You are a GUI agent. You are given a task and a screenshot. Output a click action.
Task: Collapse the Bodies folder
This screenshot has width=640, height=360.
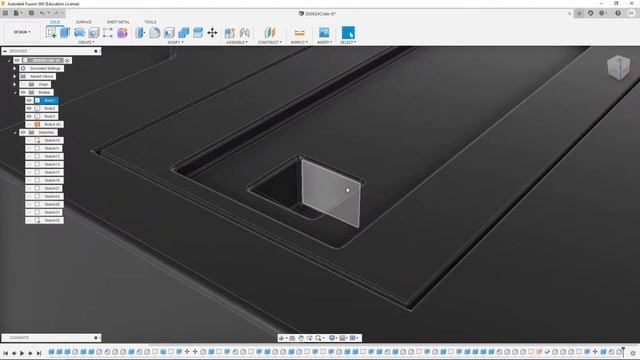pos(15,93)
